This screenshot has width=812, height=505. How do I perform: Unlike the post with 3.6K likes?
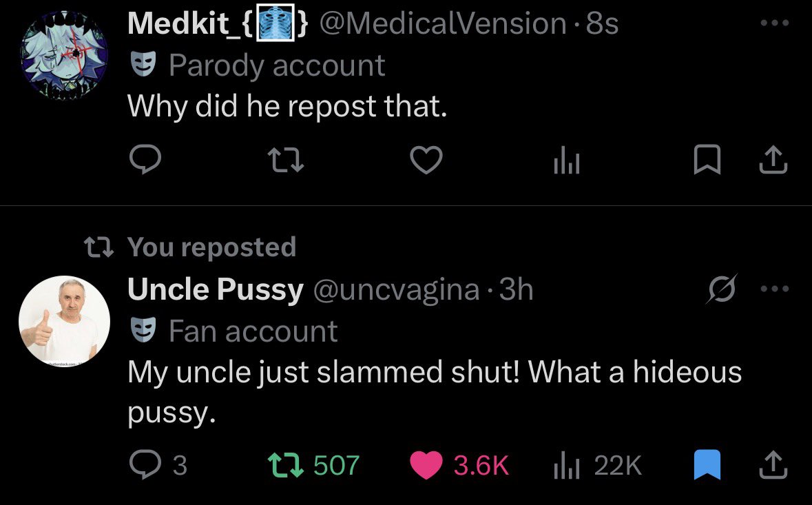coord(459,464)
